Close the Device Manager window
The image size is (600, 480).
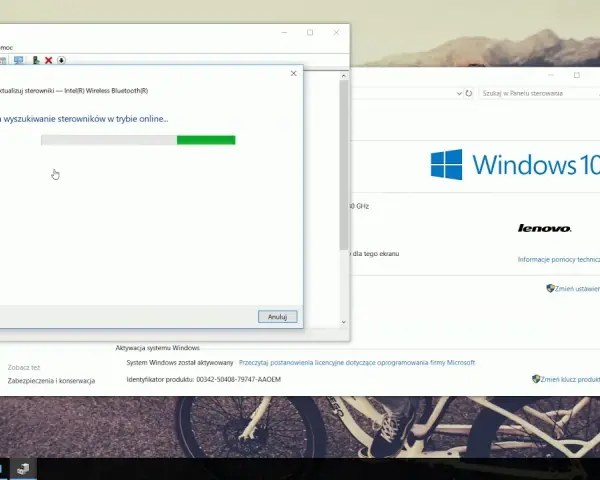click(x=336, y=33)
